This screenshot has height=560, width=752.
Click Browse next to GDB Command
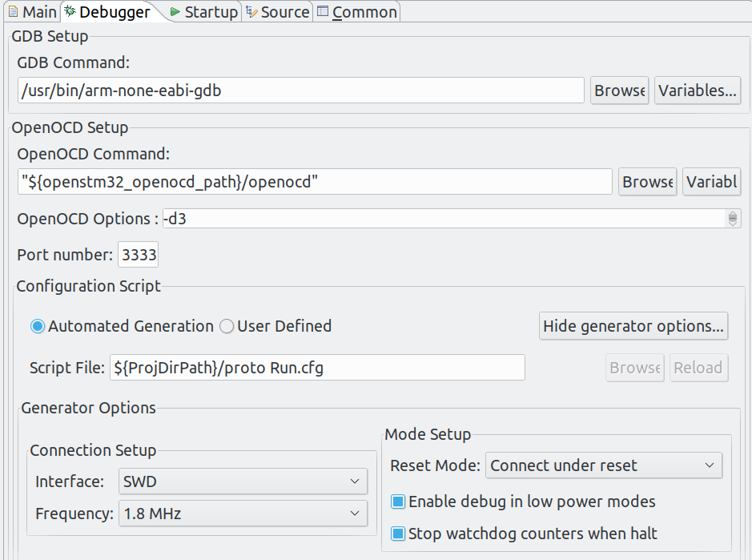[620, 91]
